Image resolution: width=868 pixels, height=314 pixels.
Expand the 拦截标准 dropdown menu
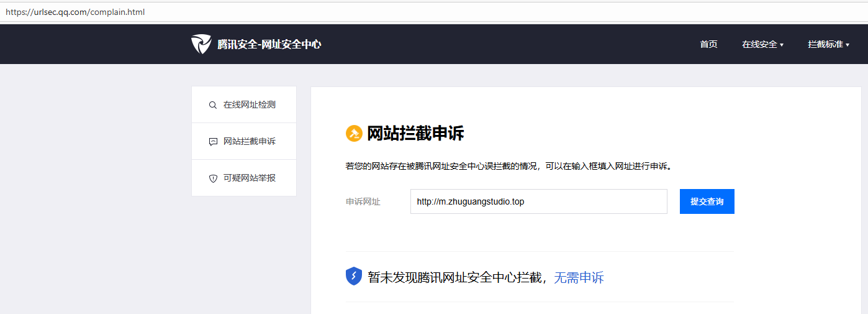[828, 44]
